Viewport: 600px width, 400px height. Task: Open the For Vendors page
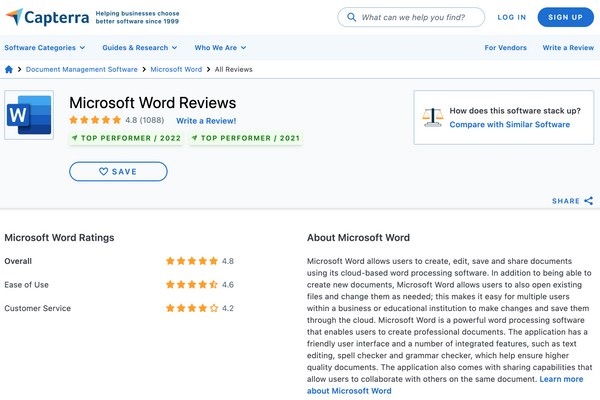[505, 48]
